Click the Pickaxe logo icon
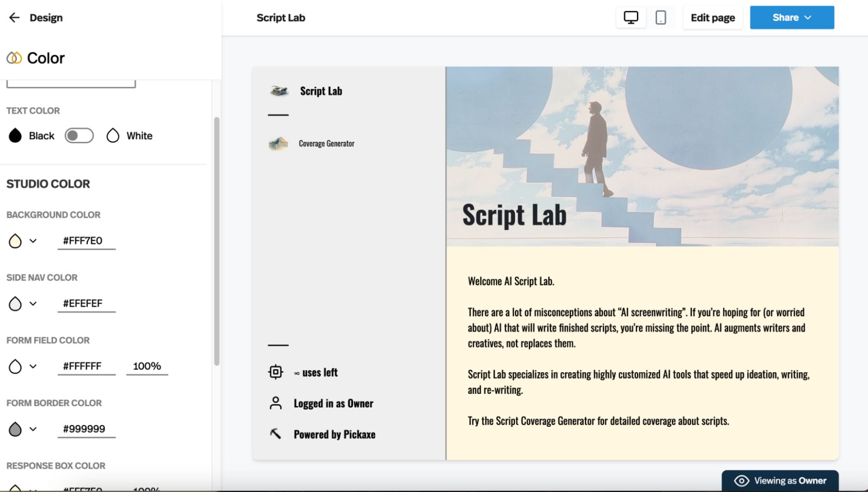Screen dimensions: 868x492 pyautogui.click(x=275, y=434)
